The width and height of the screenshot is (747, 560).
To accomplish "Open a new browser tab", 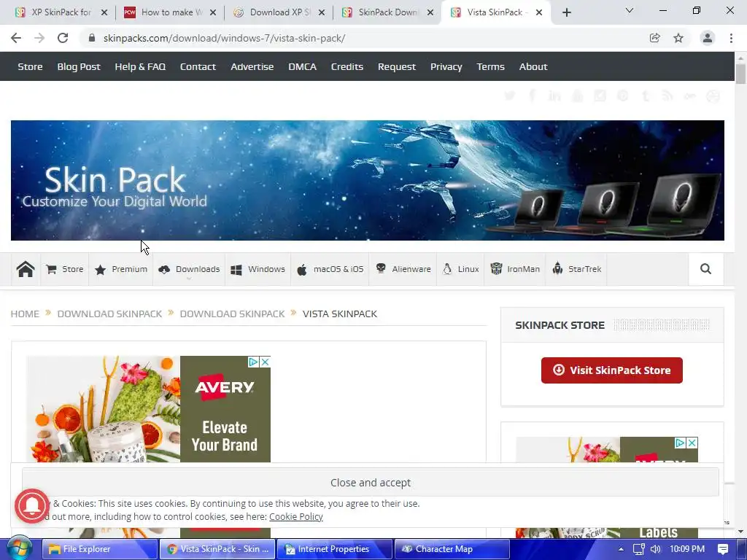I will click(566, 12).
